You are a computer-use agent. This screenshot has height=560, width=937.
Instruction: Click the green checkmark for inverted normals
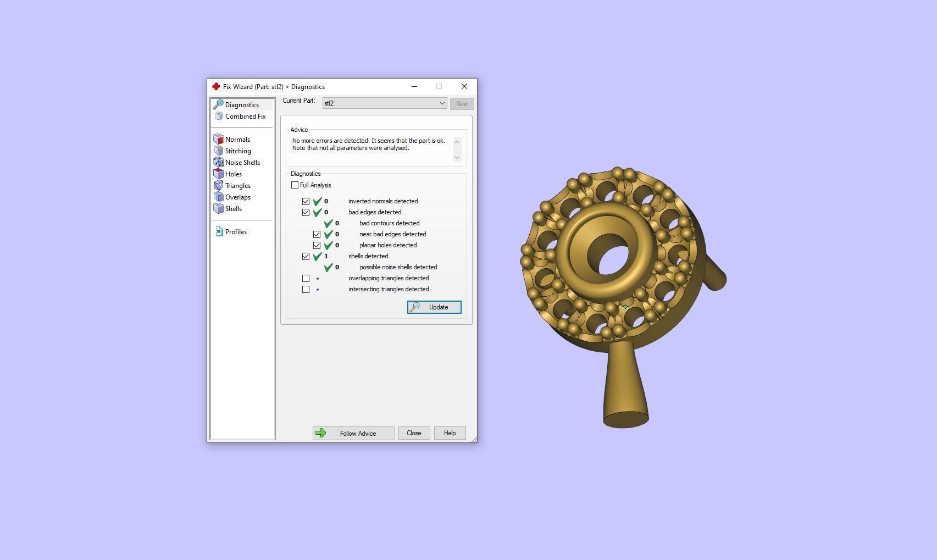click(x=317, y=201)
